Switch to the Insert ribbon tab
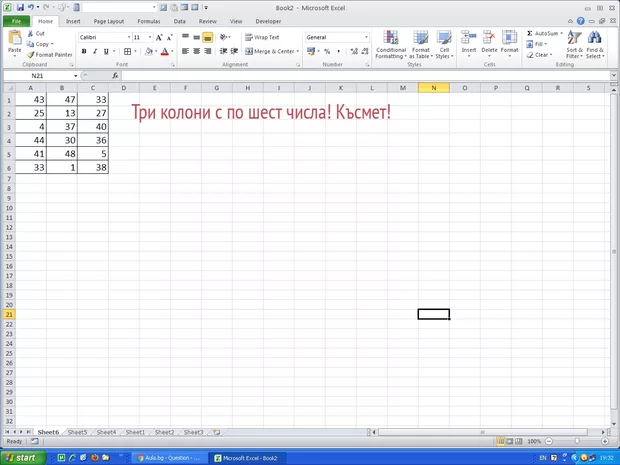 (x=73, y=21)
